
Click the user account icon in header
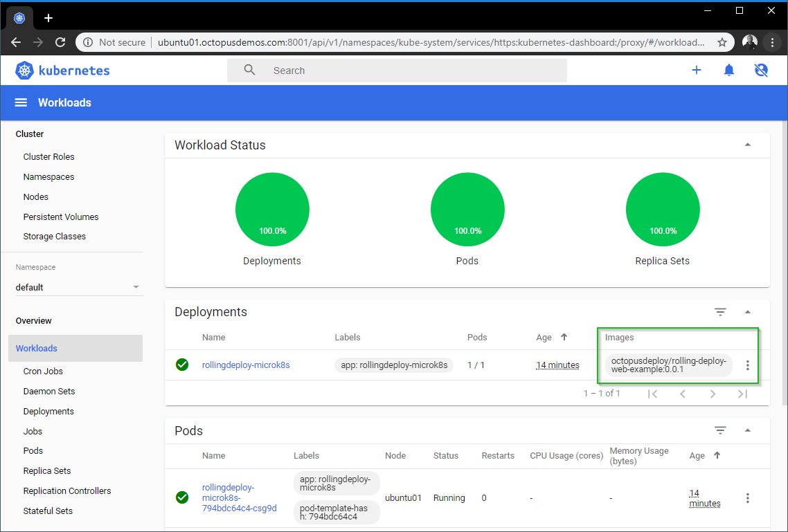(761, 70)
